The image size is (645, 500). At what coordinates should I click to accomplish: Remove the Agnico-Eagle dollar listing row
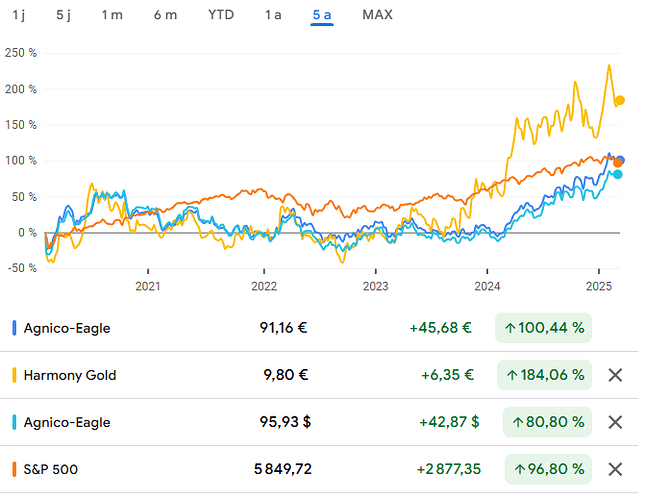615,422
